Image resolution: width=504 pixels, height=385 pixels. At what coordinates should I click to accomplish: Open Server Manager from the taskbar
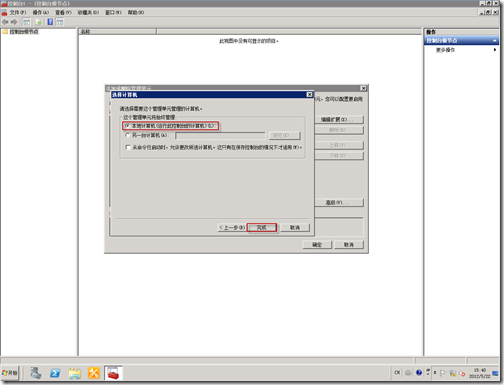36,373
